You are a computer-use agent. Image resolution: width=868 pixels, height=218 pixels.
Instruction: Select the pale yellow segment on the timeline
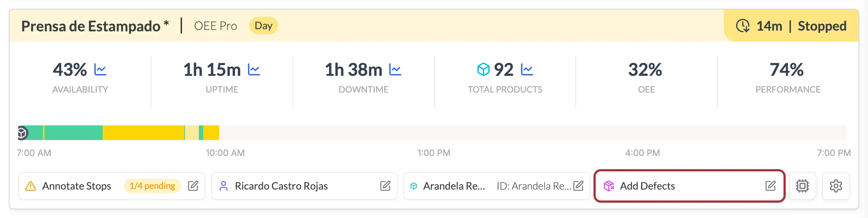click(192, 133)
